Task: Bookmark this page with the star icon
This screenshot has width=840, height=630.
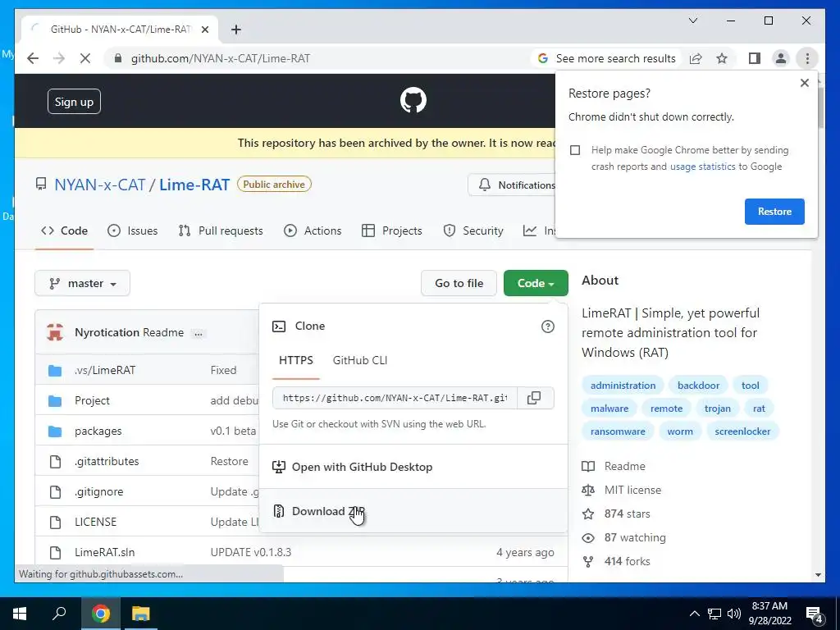Action: click(722, 58)
